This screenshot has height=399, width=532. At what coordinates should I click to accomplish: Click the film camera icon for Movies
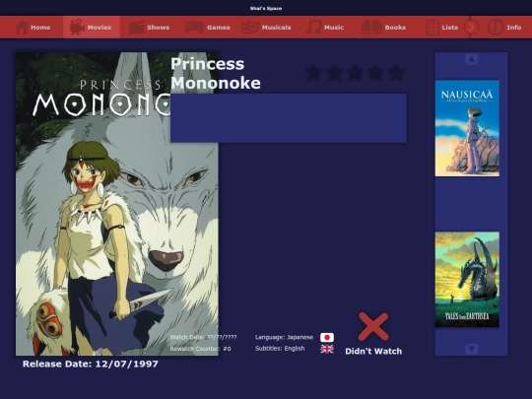tap(77, 28)
